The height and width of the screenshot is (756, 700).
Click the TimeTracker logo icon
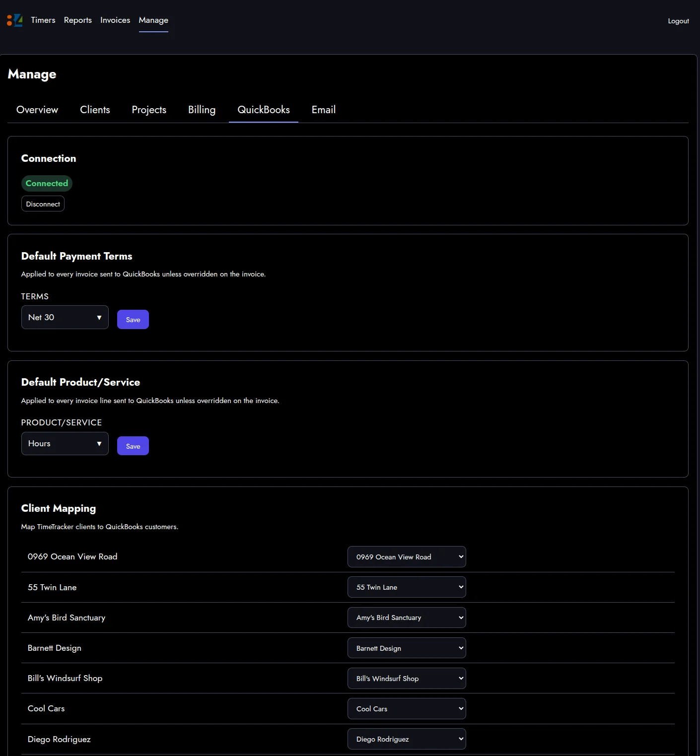coord(15,20)
